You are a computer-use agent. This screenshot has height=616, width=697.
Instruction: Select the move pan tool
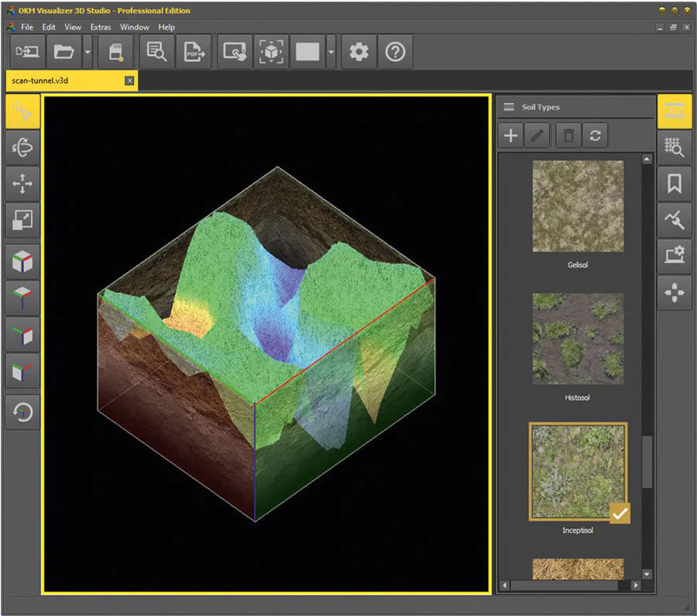coord(22,184)
